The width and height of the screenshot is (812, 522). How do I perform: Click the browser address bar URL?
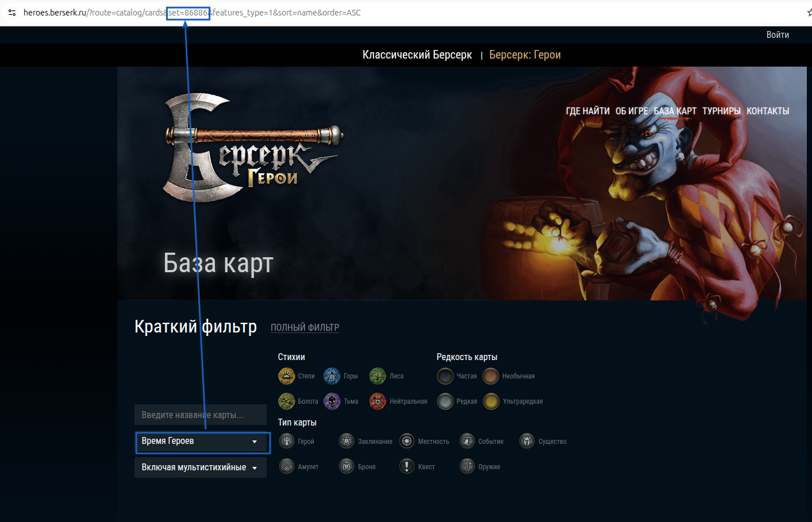click(192, 13)
